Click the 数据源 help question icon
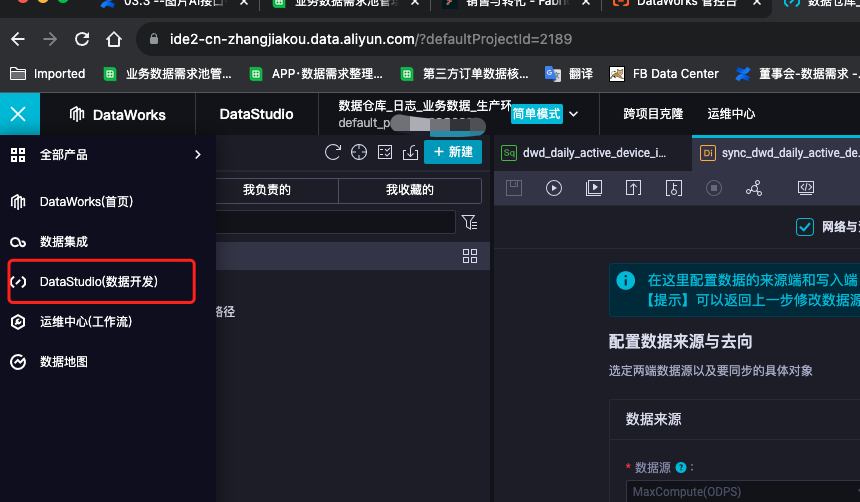Screen dimensions: 860x502 tap(681, 467)
